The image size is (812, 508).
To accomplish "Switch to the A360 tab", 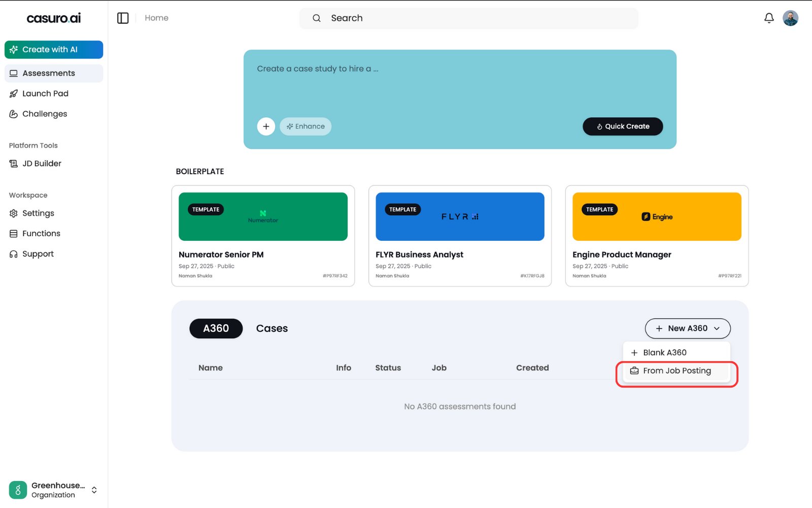I will coord(216,329).
